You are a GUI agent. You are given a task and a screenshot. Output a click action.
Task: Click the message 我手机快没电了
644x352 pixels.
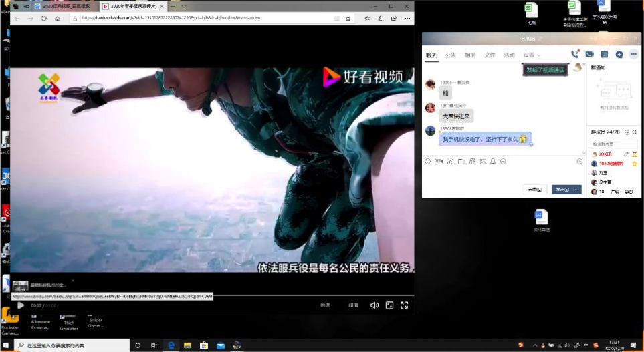pos(485,139)
